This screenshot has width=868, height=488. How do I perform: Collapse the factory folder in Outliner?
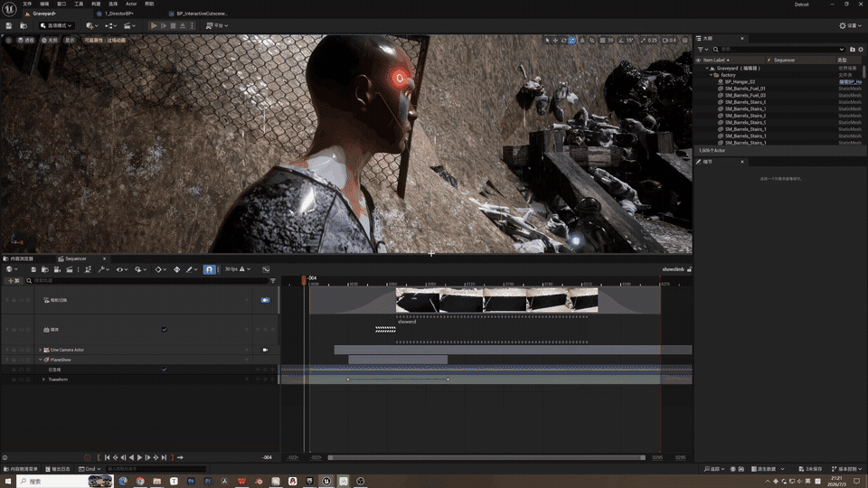(x=712, y=75)
